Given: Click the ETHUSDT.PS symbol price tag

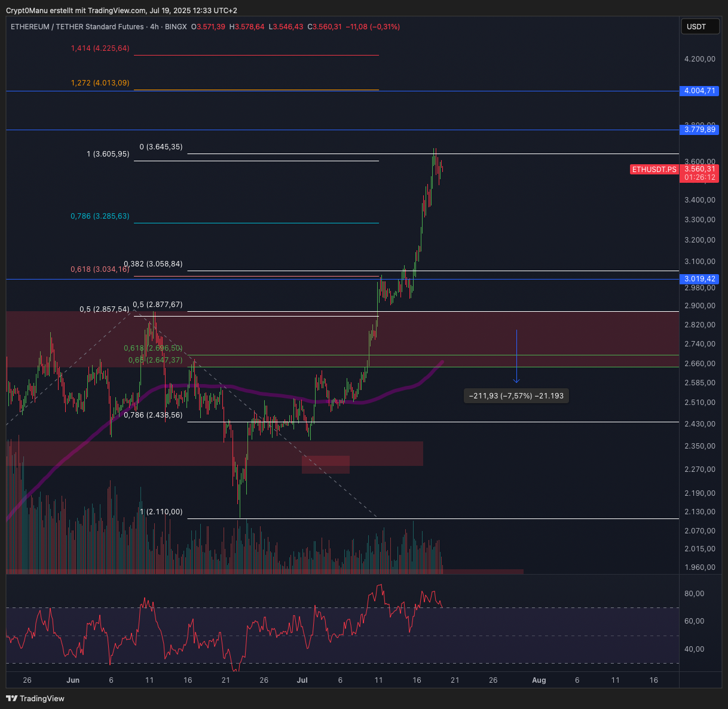Looking at the screenshot, I should [654, 170].
